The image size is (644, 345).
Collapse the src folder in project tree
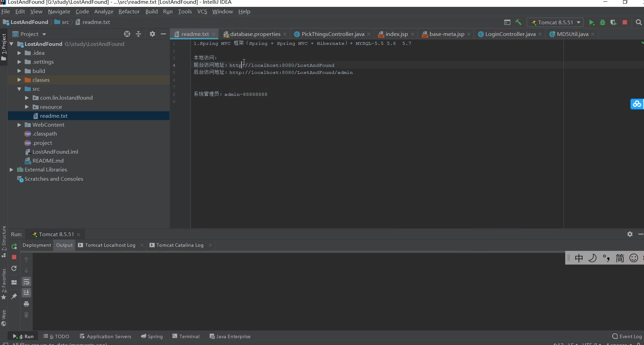19,89
